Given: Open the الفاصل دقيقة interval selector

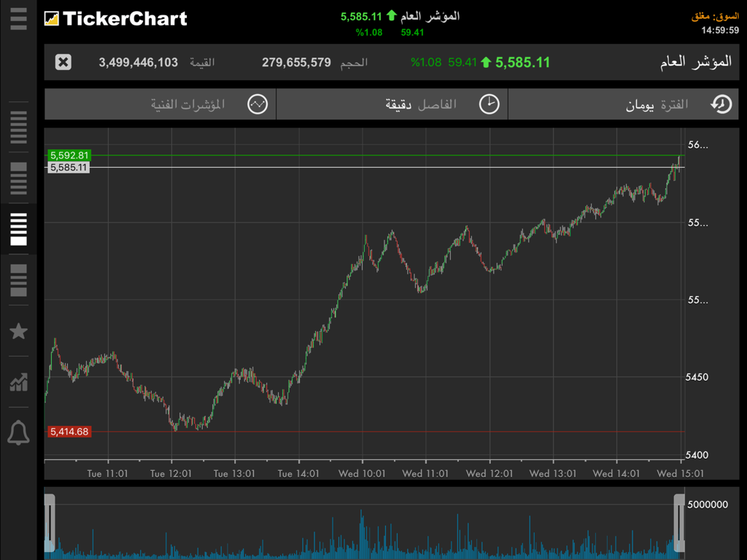Looking at the screenshot, I should (423, 104).
